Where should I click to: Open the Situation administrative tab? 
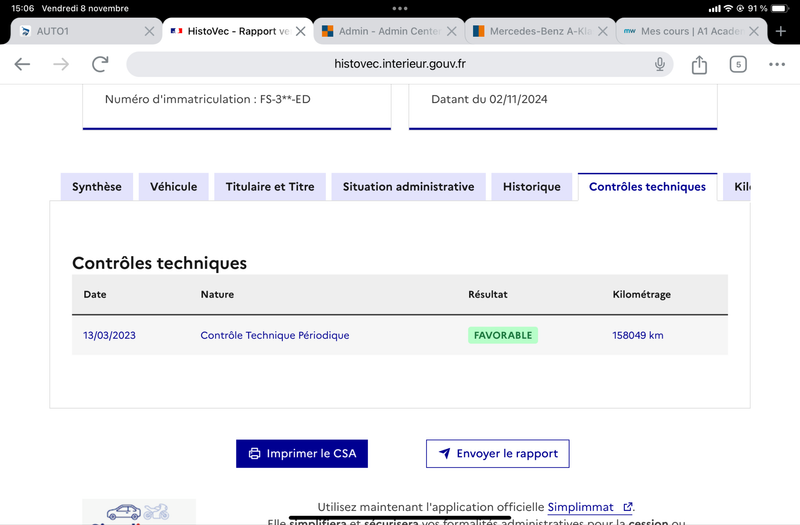point(408,187)
